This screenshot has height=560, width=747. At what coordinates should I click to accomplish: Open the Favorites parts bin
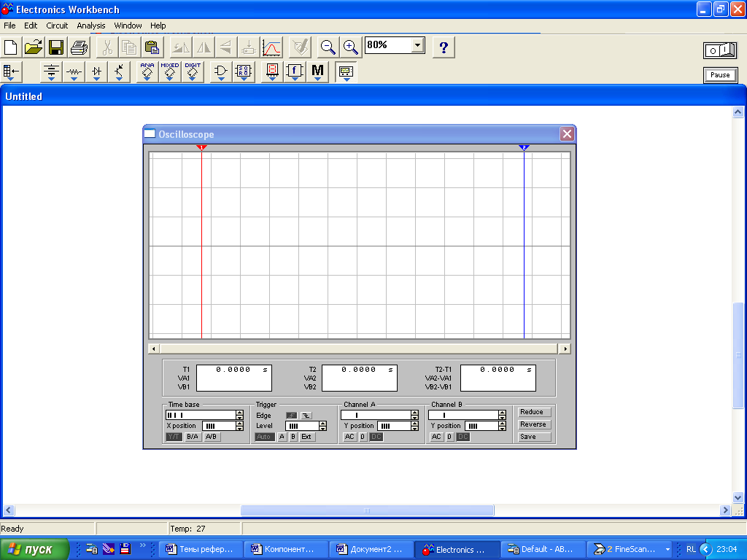(x=11, y=72)
